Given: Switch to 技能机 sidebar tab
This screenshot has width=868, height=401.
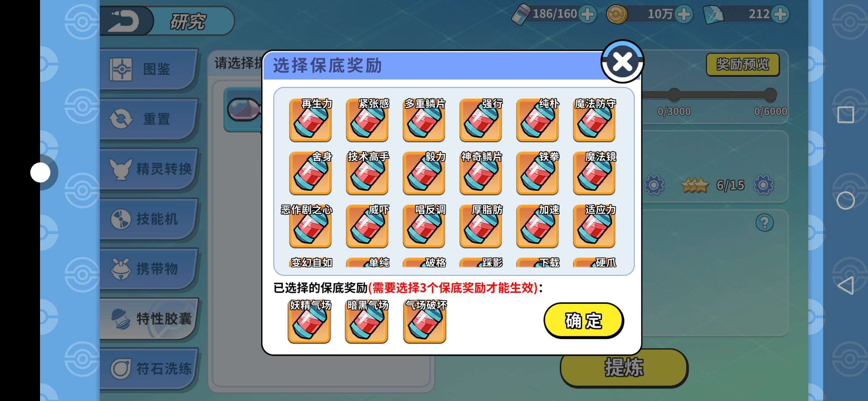Looking at the screenshot, I should [148, 219].
